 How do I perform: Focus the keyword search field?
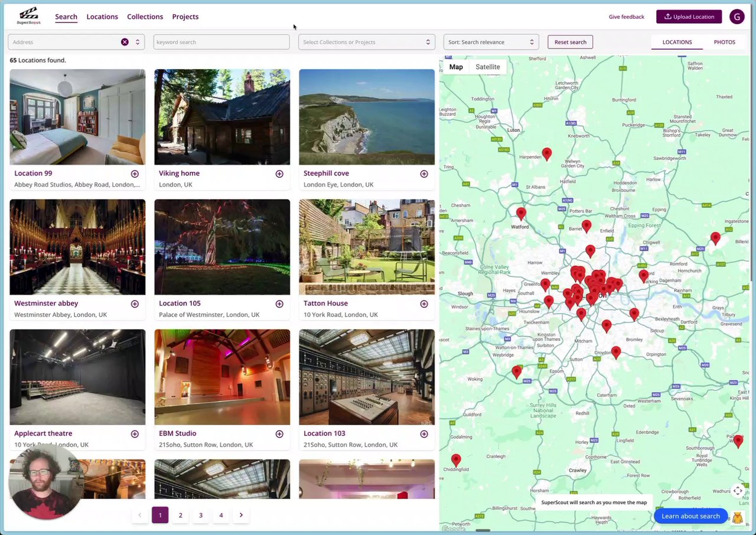(x=221, y=42)
